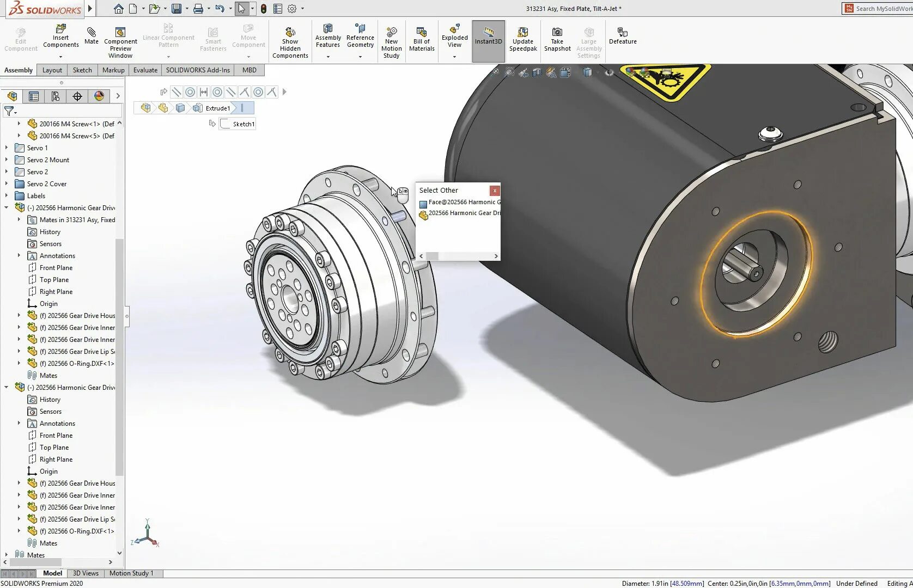Click Update Speedpak

523,39
